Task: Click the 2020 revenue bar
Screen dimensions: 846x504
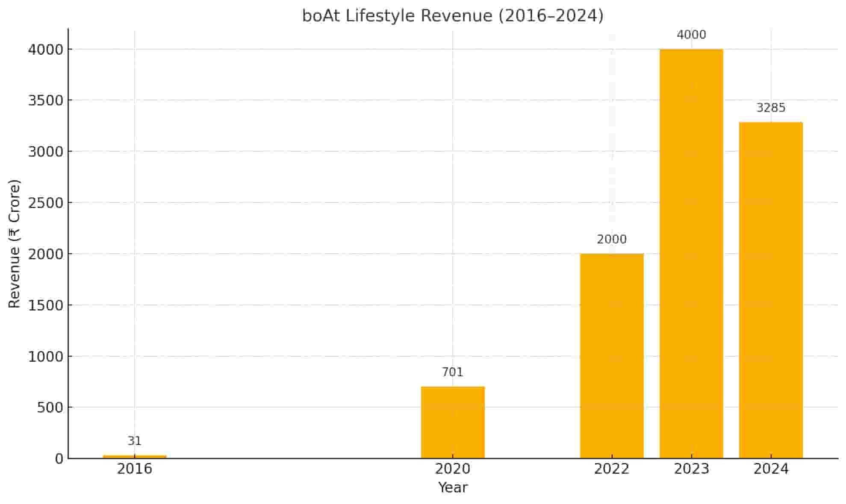Action: pos(453,422)
